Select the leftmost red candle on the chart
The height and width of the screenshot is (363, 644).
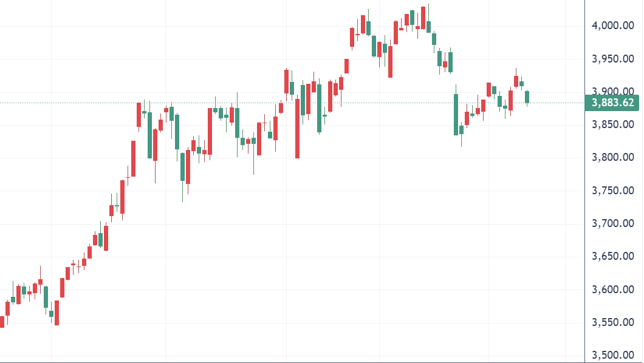(2, 322)
